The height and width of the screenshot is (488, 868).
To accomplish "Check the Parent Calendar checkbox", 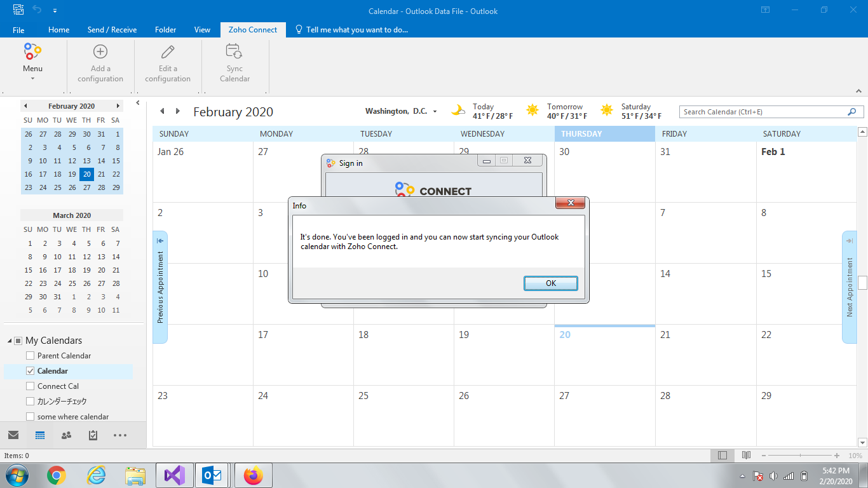I will pos(30,356).
